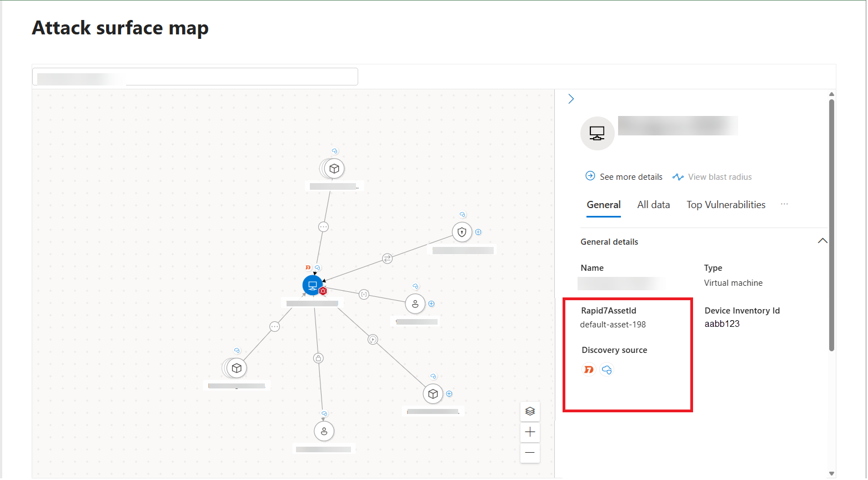Click the cloud discovery source icon
The width and height of the screenshot is (868, 480).
point(607,370)
